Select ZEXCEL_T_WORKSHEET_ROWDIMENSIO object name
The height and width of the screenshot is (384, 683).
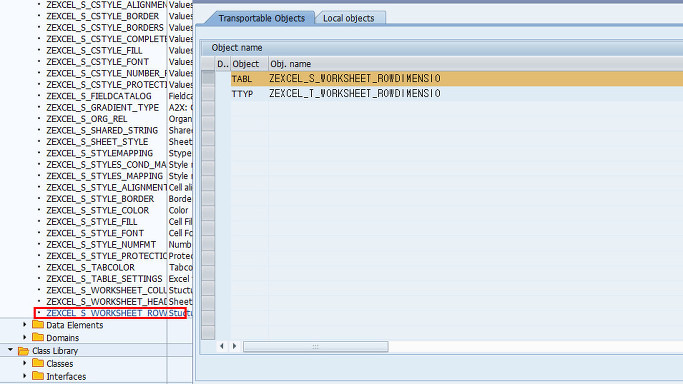pos(355,93)
